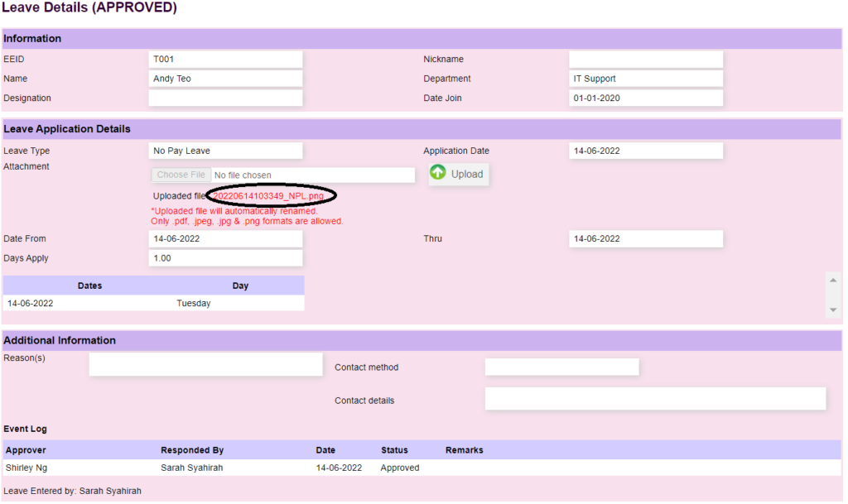Click the Contact details text box
This screenshot has width=848, height=504.
(656, 399)
